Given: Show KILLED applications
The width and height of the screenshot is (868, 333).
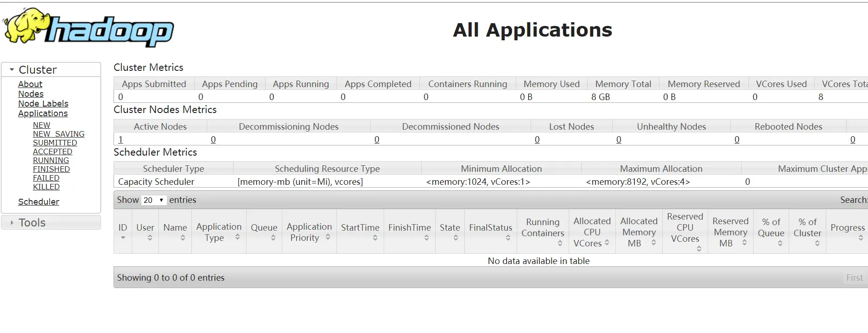Looking at the screenshot, I should [46, 187].
